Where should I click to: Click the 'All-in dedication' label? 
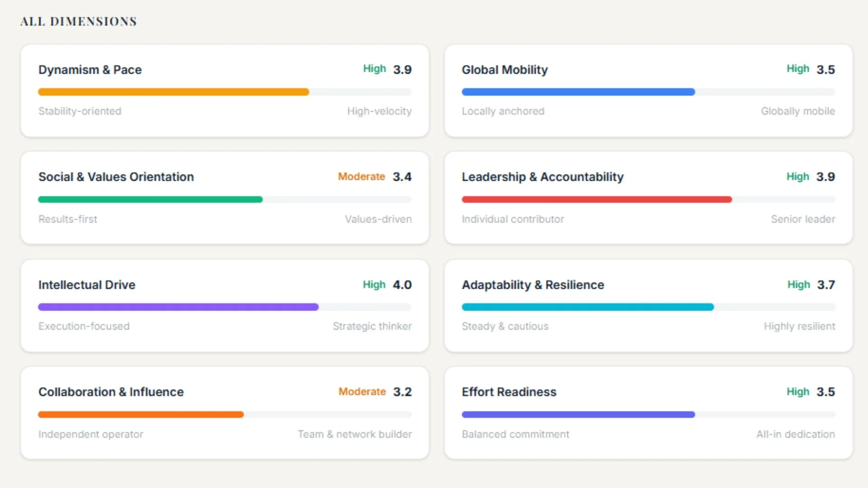coord(796,434)
